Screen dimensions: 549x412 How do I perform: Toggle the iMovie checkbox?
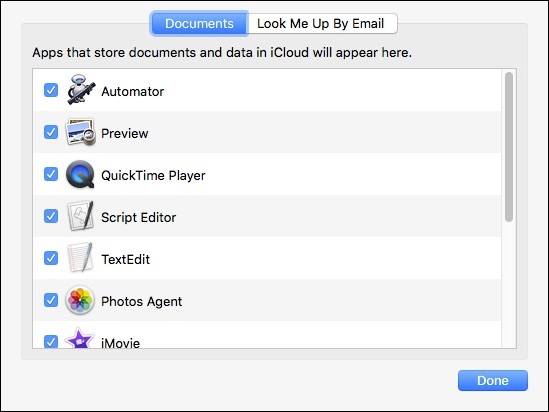(x=51, y=341)
